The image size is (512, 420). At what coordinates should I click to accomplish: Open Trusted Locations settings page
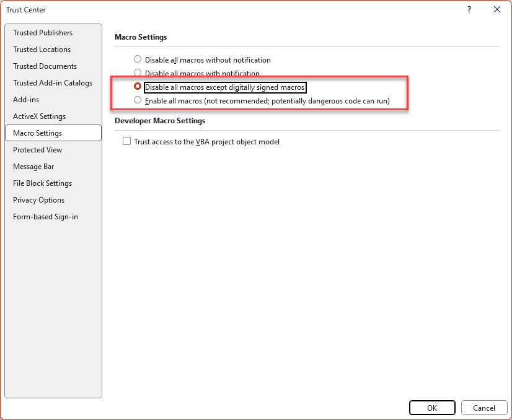[42, 49]
